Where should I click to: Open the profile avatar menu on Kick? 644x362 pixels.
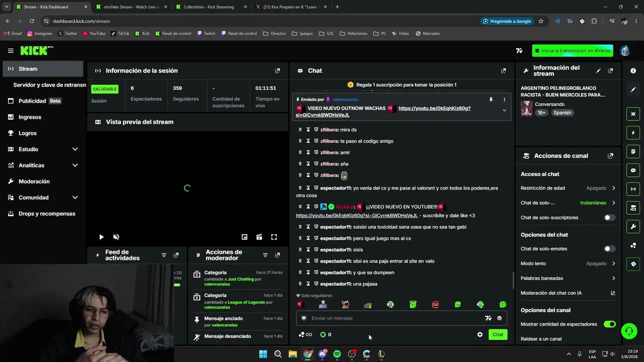(x=625, y=51)
